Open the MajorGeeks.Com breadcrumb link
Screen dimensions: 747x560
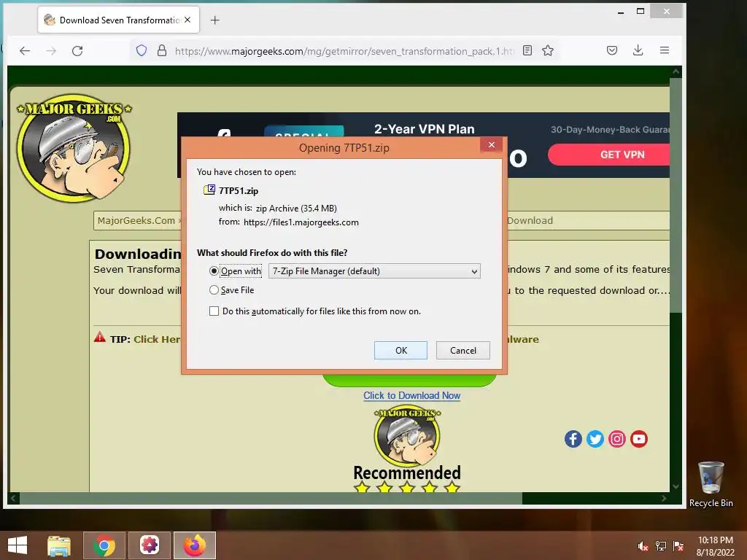pyautogui.click(x=136, y=220)
